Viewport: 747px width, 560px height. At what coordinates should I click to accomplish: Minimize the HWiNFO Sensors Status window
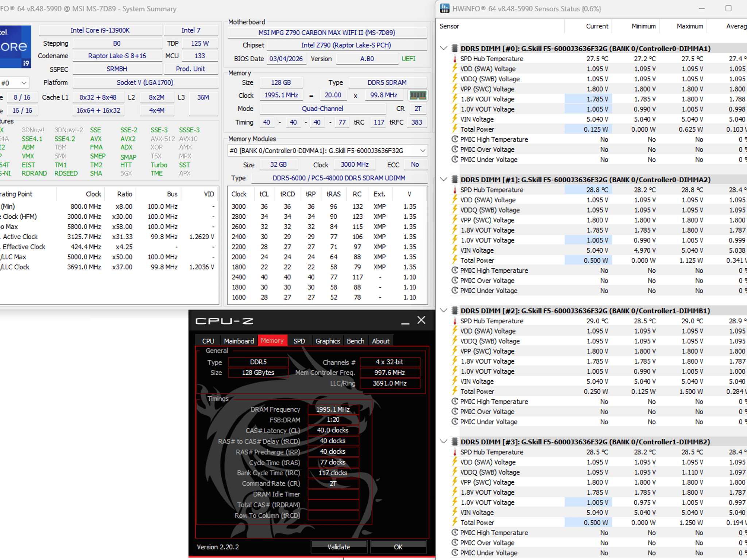point(701,8)
